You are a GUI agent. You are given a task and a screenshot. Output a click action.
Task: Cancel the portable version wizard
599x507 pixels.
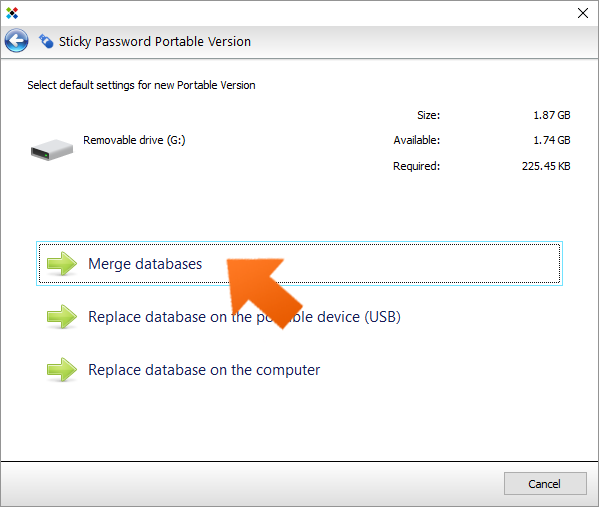click(545, 484)
